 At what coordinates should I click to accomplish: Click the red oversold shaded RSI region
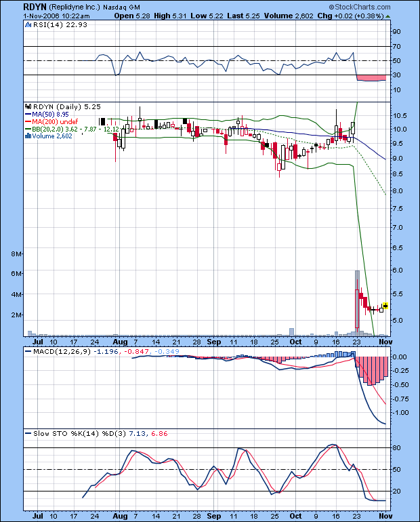click(x=371, y=78)
